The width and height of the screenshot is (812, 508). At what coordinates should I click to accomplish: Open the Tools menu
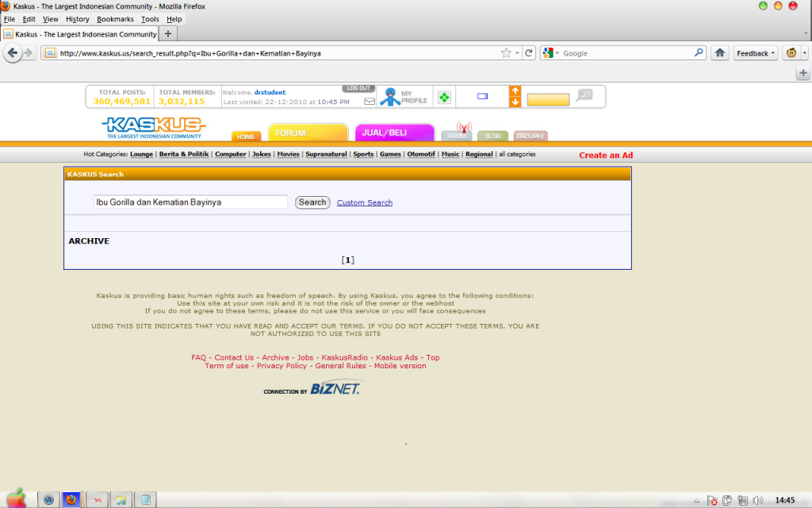pos(150,19)
